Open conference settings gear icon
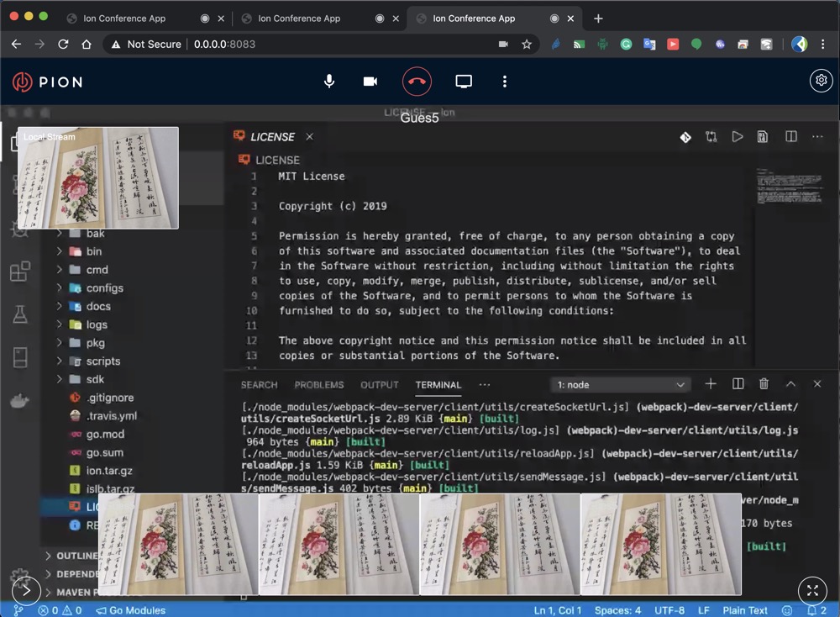This screenshot has width=840, height=617. [x=821, y=81]
